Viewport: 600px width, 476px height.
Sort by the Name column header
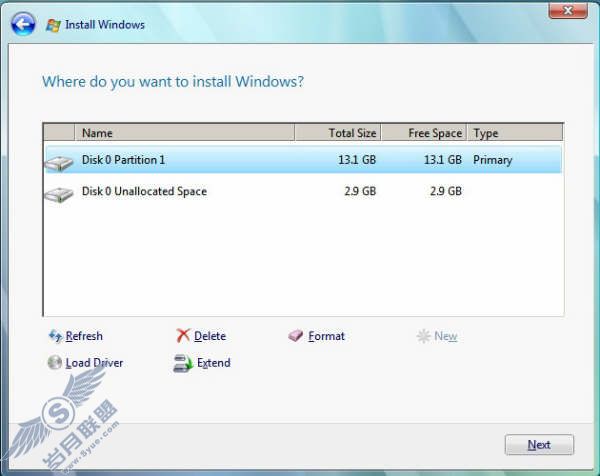184,133
